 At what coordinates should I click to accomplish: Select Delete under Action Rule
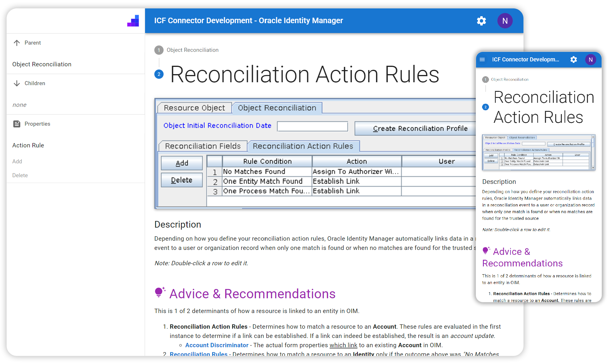tap(20, 175)
